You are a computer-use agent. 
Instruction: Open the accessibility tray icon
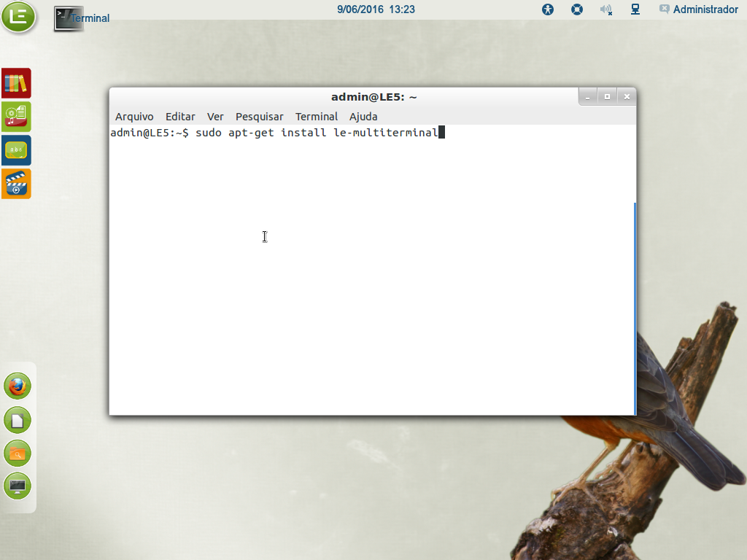click(x=548, y=9)
